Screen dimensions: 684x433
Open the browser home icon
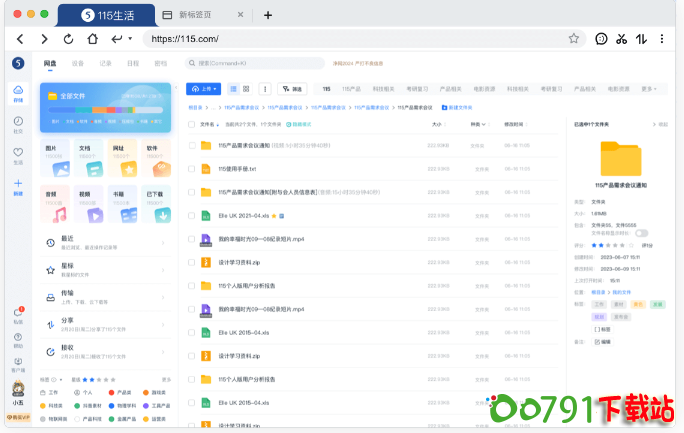click(92, 39)
